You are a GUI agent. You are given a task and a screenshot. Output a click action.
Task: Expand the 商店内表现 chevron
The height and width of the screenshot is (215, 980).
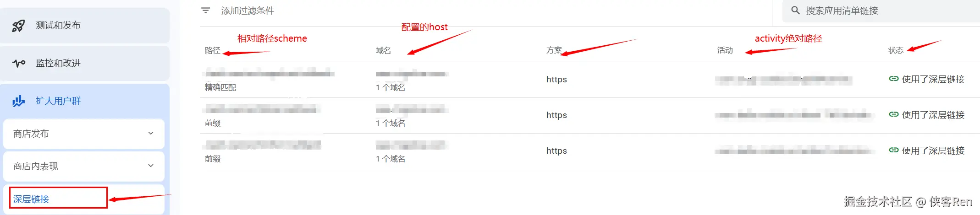tap(151, 166)
